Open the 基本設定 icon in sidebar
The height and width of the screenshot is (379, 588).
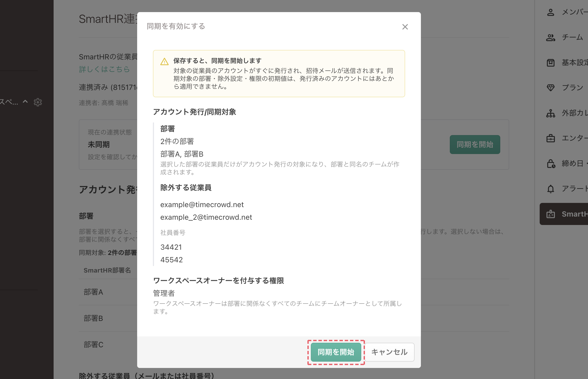click(550, 63)
